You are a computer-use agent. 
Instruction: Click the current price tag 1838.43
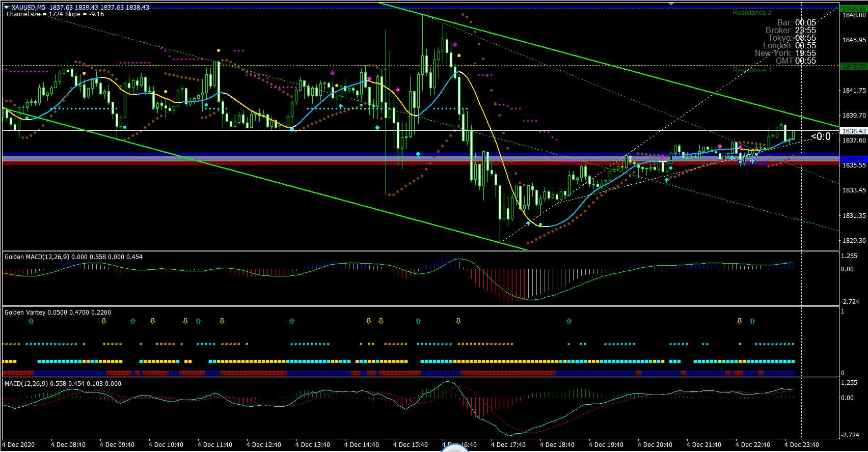point(854,131)
